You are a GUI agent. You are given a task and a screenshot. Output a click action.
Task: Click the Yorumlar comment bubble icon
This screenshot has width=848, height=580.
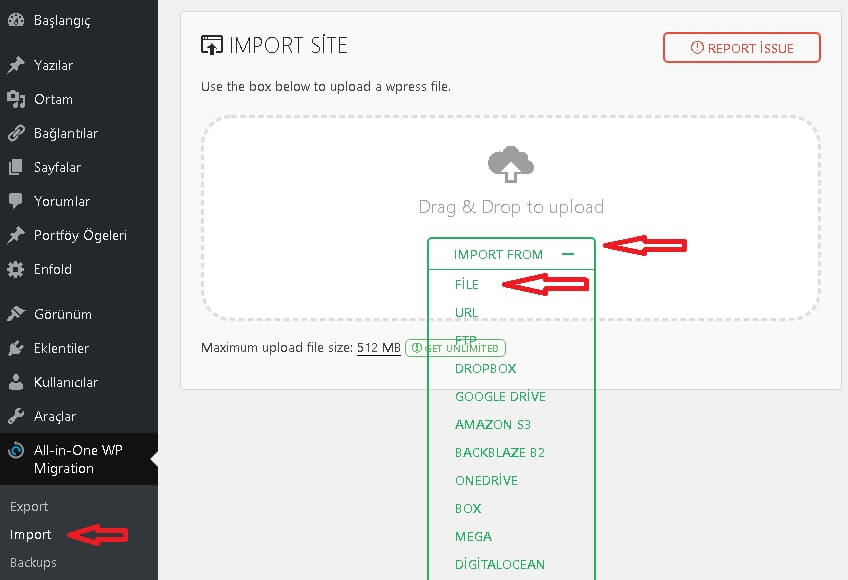[16, 201]
